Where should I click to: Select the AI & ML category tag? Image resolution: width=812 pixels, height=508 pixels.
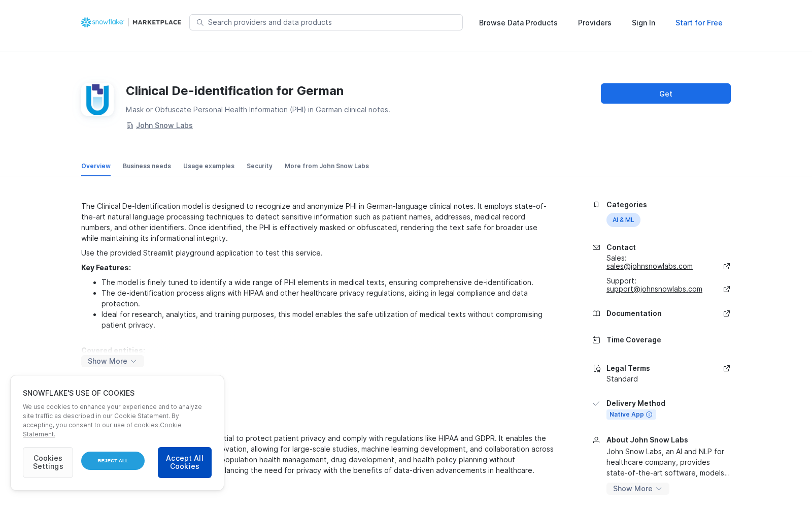click(623, 220)
